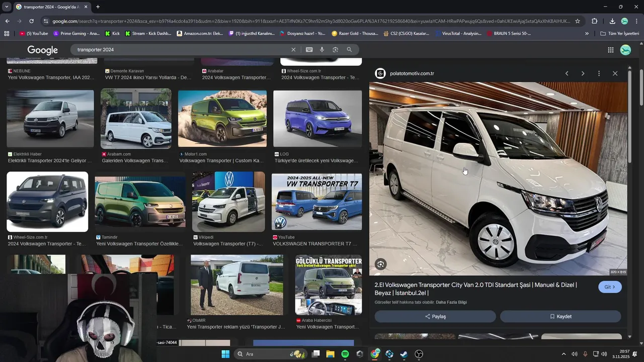Open the Arabam.com white Transporter thumbnail
Screen dimensions: 644x362
click(x=136, y=119)
